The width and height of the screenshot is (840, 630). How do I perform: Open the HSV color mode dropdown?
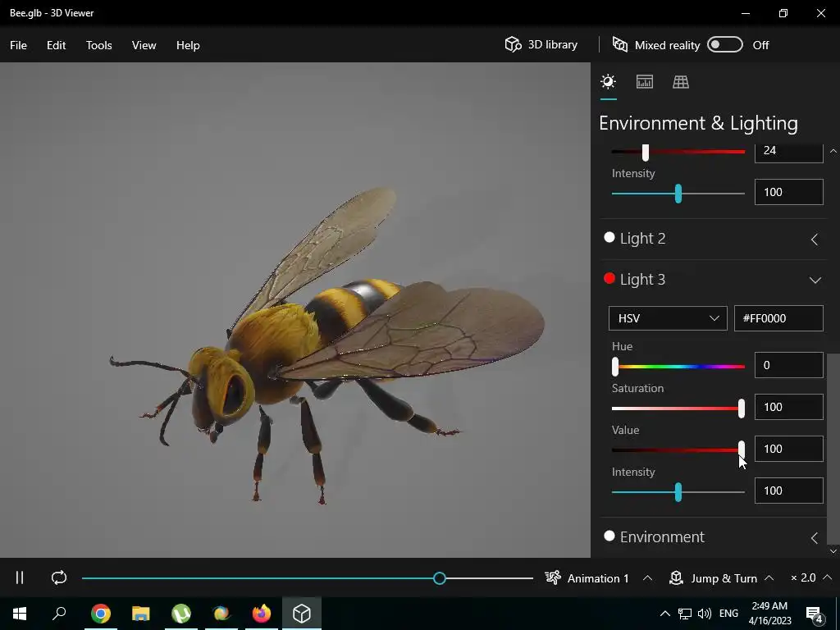coord(668,318)
